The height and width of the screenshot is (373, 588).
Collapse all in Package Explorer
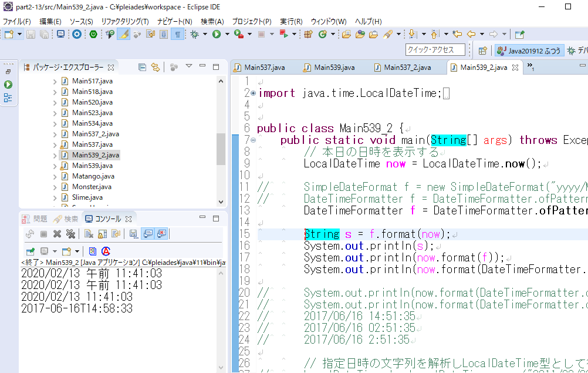pos(142,68)
